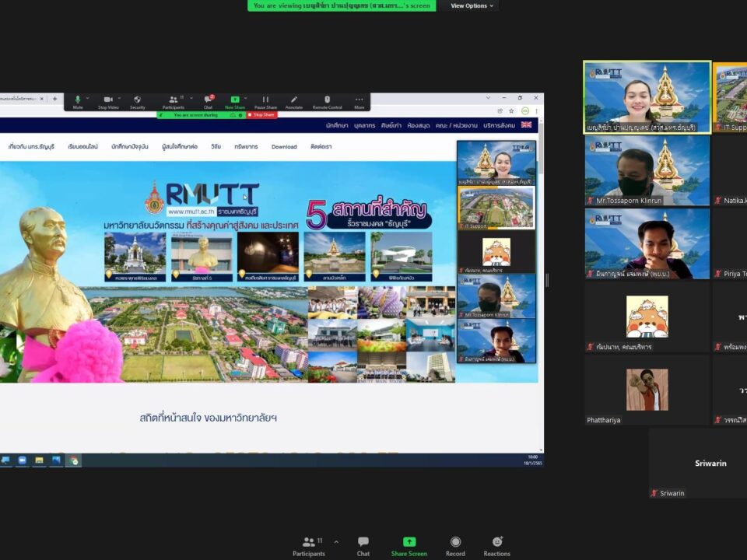Open the Download menu item
The image size is (747, 560).
pyautogui.click(x=284, y=147)
